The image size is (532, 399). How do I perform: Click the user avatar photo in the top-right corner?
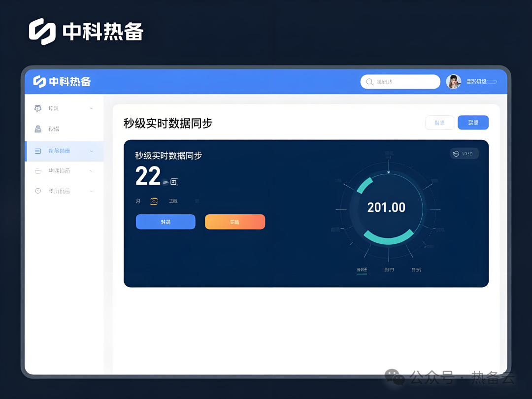[454, 81]
